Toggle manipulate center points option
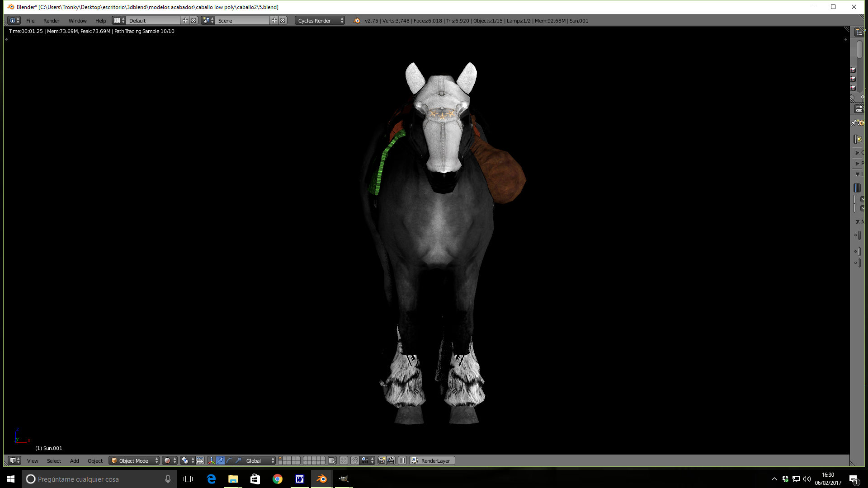Screen dimensions: 868x488 (200, 460)
